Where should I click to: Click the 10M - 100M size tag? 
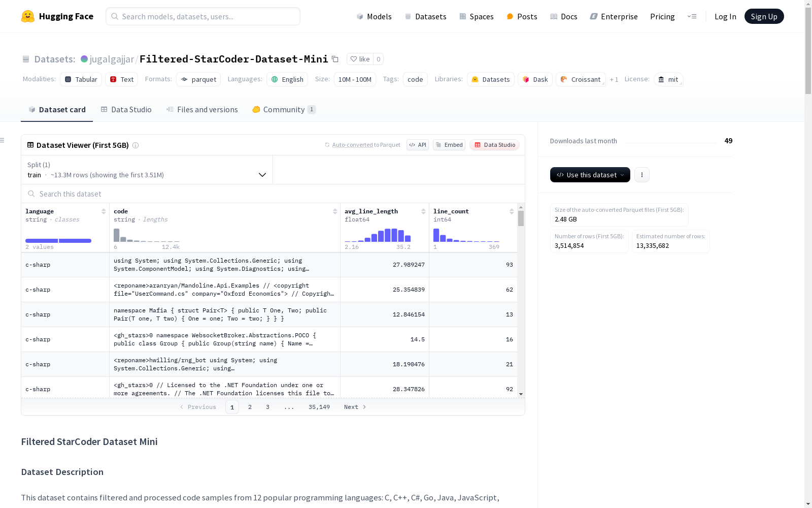[355, 79]
